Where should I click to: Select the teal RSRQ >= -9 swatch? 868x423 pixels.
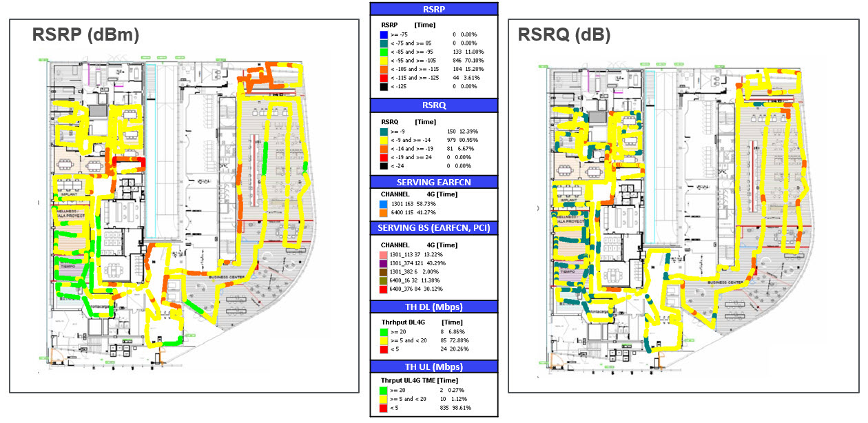coord(384,131)
